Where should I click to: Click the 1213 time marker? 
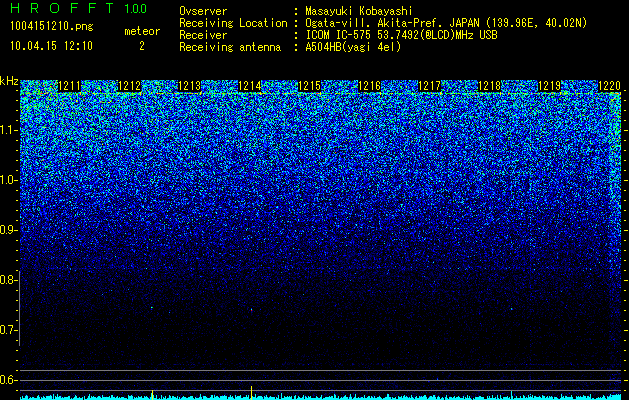tap(189, 85)
